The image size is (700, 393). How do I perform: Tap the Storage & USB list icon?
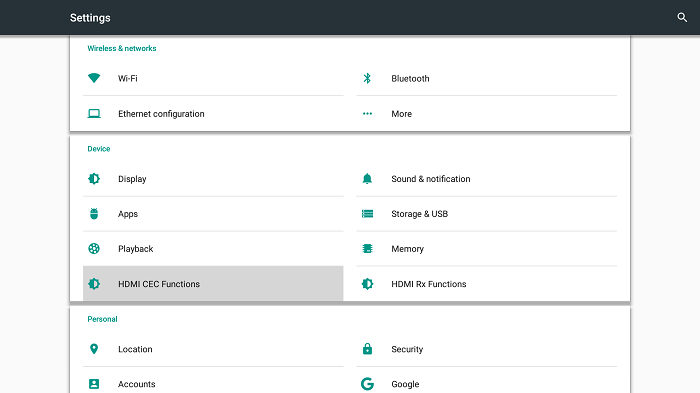coord(367,214)
